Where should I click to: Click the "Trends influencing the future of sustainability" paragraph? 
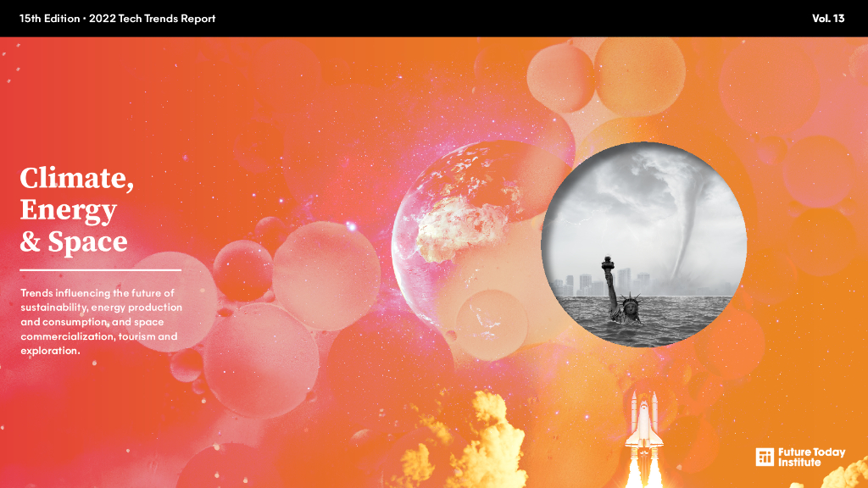pyautogui.click(x=102, y=321)
